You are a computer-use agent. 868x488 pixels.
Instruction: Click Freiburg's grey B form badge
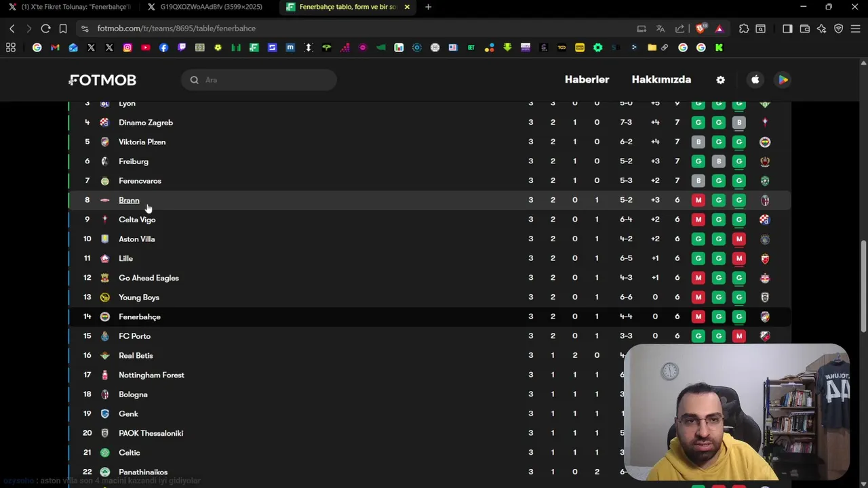[719, 161]
